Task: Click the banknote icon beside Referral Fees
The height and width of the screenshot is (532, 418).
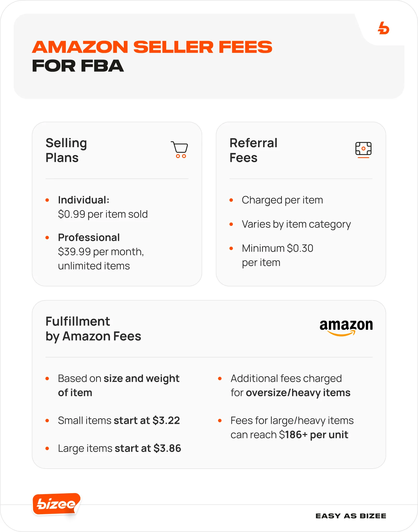Action: (x=363, y=150)
